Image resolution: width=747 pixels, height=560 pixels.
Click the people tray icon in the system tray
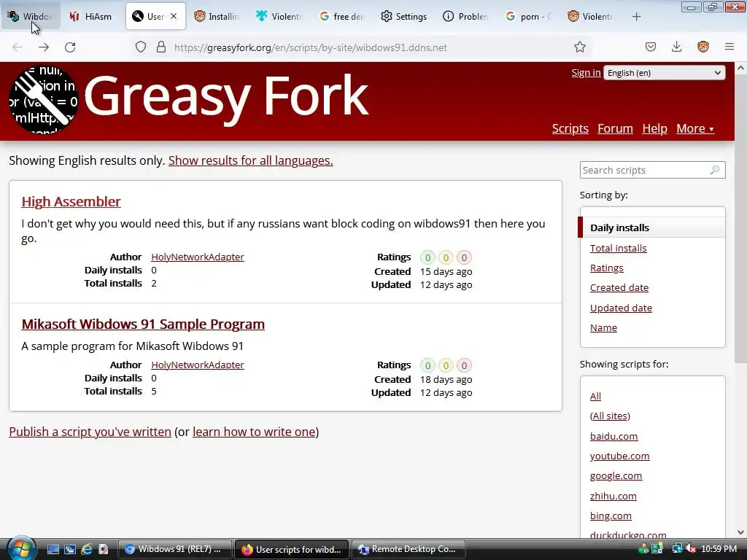click(x=643, y=548)
